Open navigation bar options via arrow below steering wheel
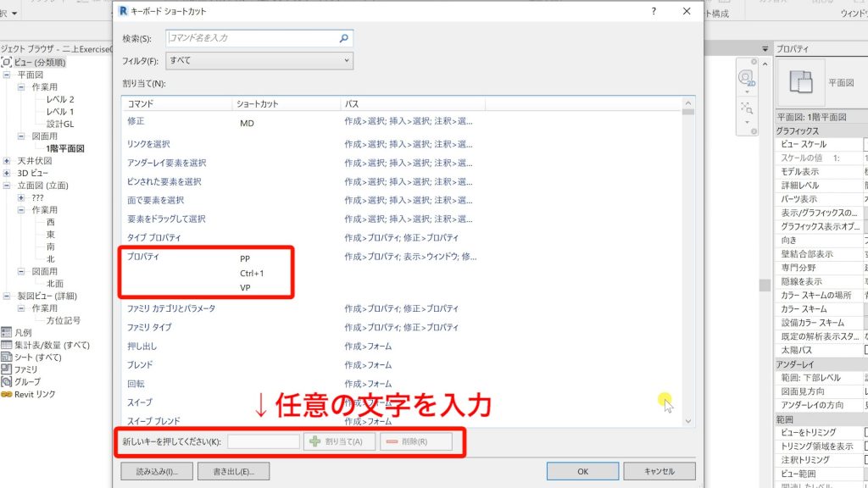The width and height of the screenshot is (868, 488). click(x=747, y=91)
